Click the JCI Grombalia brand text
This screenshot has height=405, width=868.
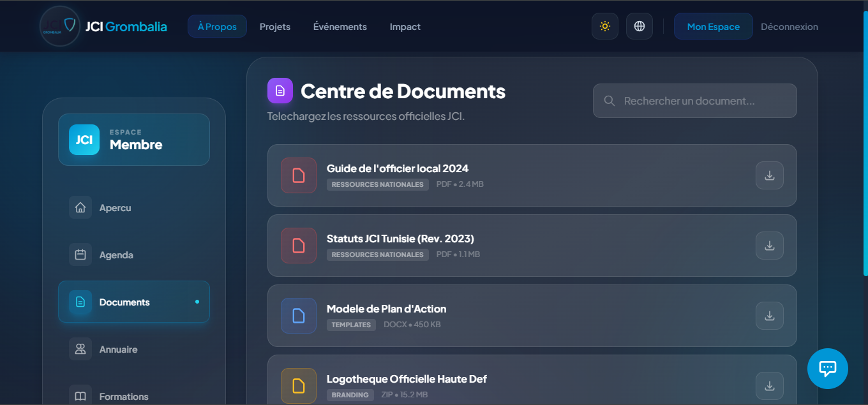click(126, 26)
